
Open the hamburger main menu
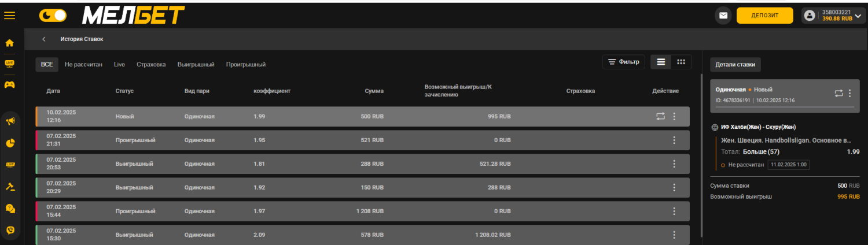(9, 16)
